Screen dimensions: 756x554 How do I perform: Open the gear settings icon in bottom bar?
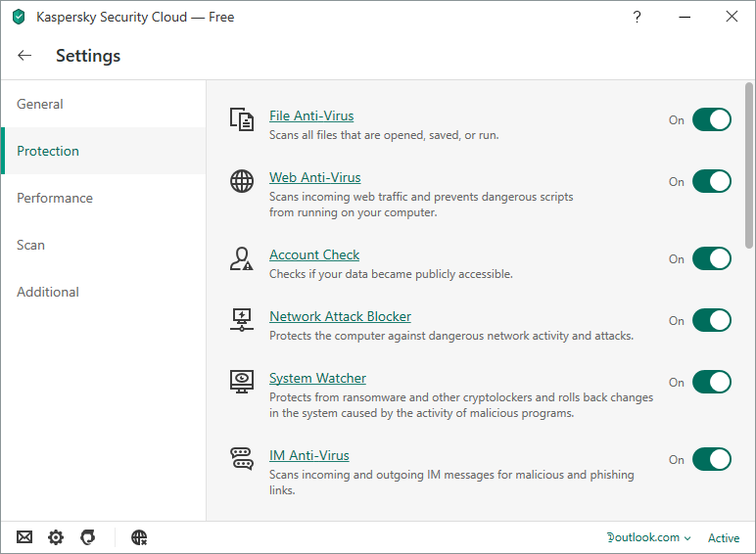tap(56, 537)
